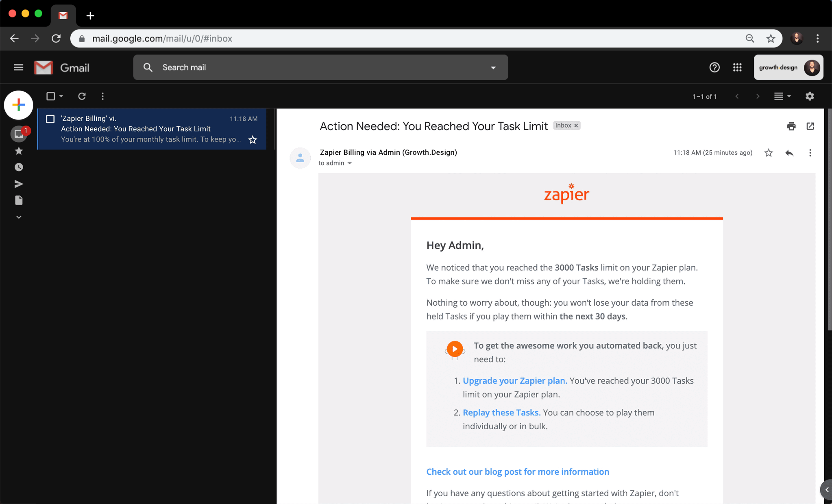The width and height of the screenshot is (832, 504).
Task: Show recipient details next to 'to admin'
Action: pyautogui.click(x=350, y=163)
